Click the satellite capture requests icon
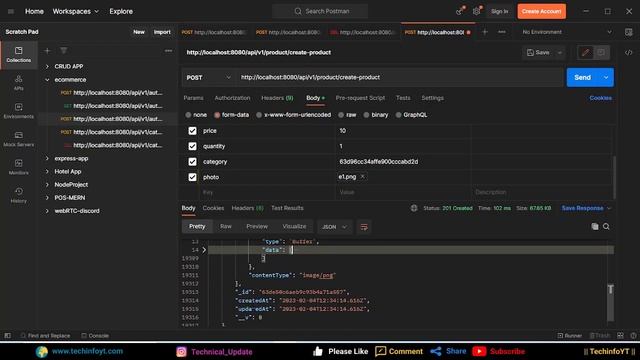 click(460, 11)
